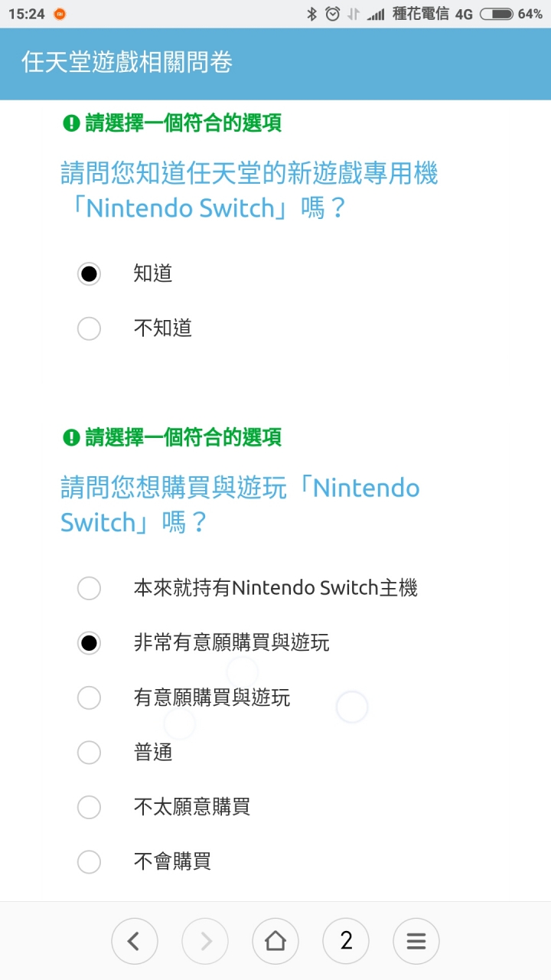This screenshot has height=980, width=551.
Task: Tap the browser forward arrow button
Action: click(205, 941)
